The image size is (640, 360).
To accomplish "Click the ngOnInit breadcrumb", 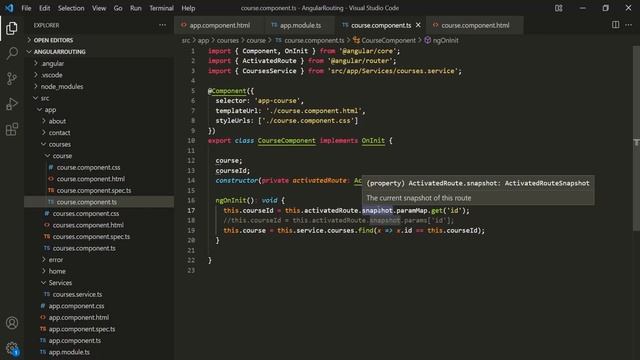I will coord(441,40).
